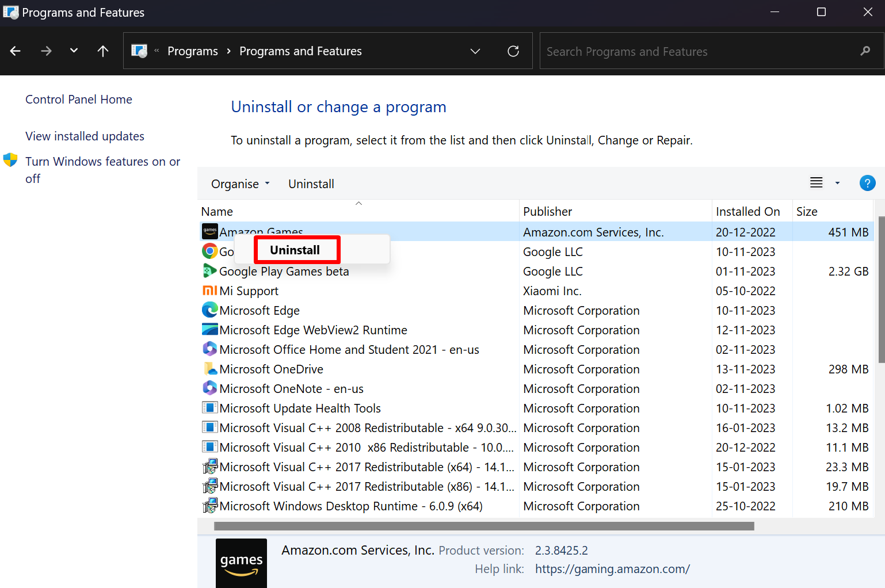
Task: Click the search magnifier icon
Action: pos(865,51)
